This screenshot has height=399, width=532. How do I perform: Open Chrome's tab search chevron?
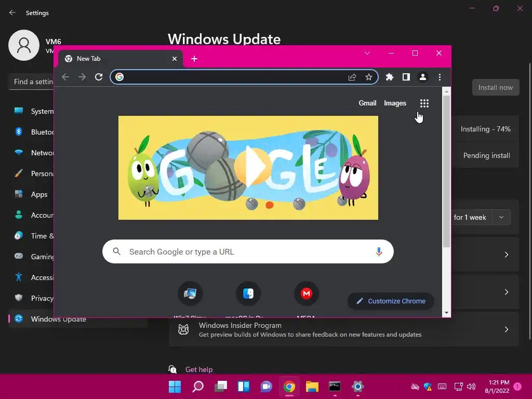coord(367,53)
